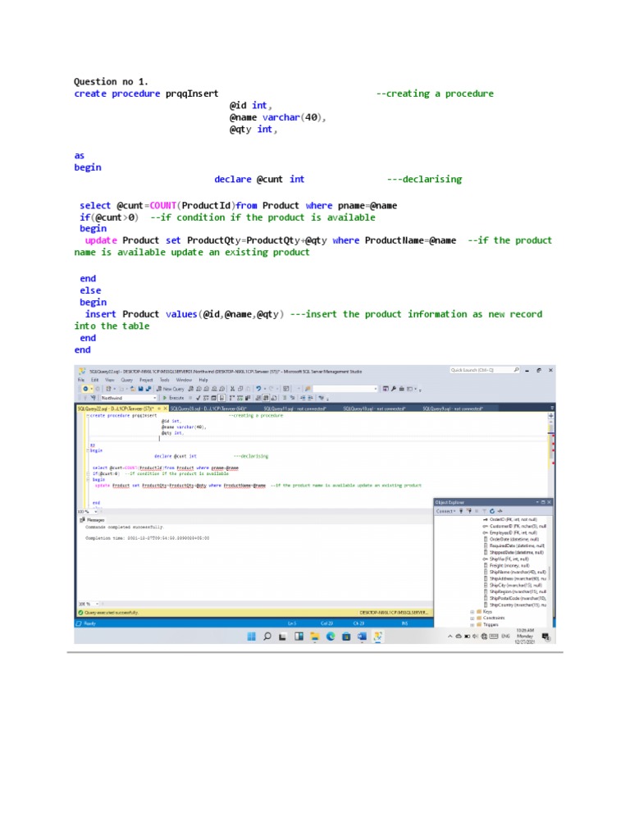Click the Cut scissors icon
630x840 pixels.
pyautogui.click(x=232, y=389)
